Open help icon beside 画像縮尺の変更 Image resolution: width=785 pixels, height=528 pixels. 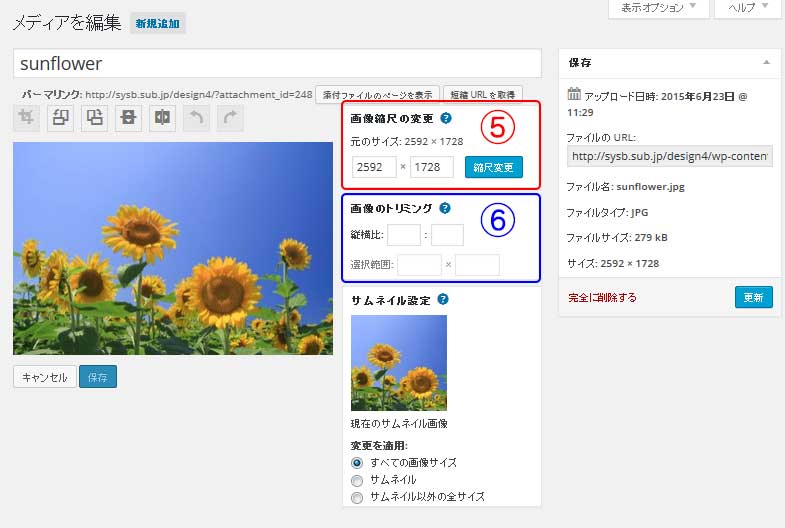[x=446, y=118]
